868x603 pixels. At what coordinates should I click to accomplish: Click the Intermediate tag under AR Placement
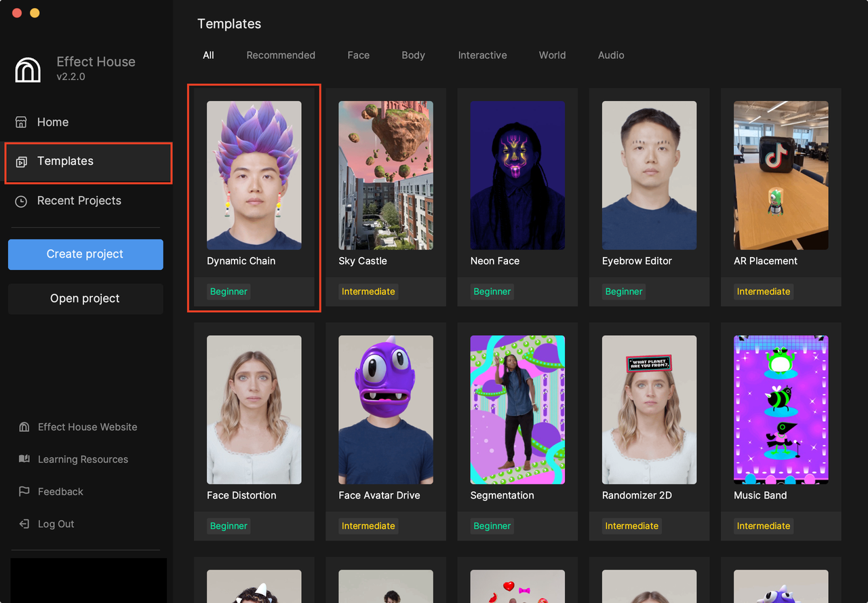click(764, 292)
